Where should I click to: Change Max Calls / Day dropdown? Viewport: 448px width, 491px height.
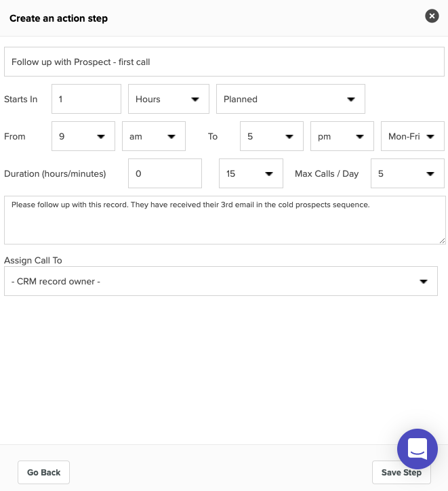(x=407, y=173)
